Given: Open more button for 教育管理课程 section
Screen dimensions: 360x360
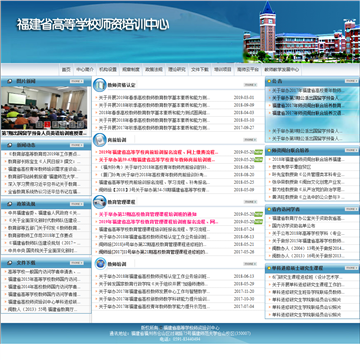Looking at the screenshot, I should 250,202.
